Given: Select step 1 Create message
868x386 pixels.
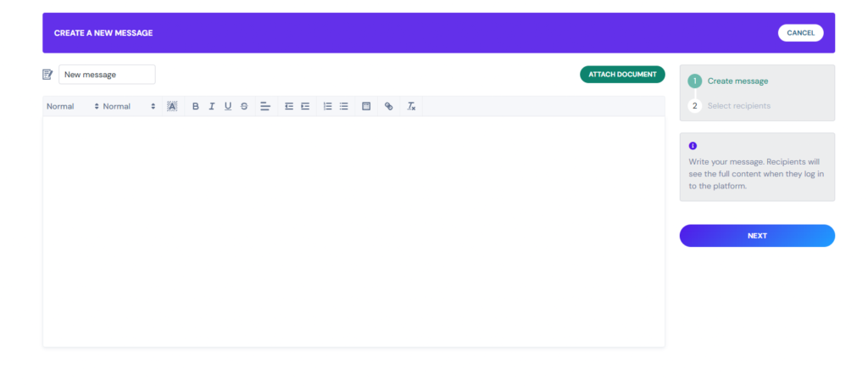Looking at the screenshot, I should (728, 81).
